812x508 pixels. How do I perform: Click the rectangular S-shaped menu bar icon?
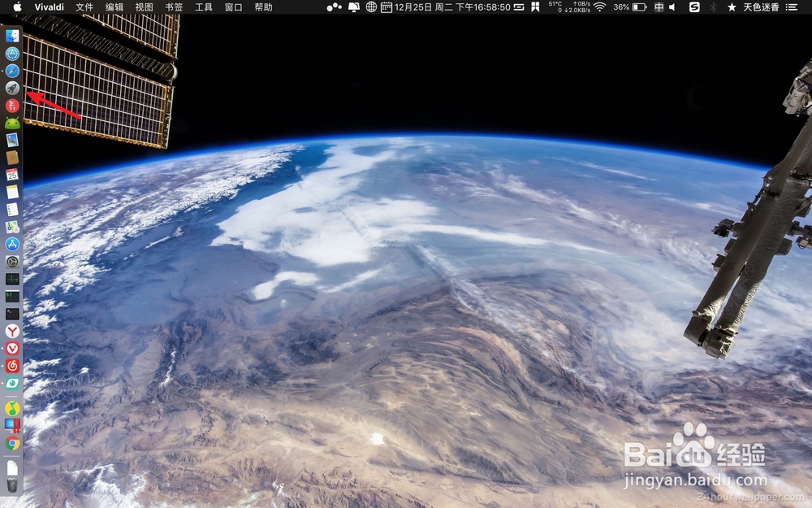[519, 7]
